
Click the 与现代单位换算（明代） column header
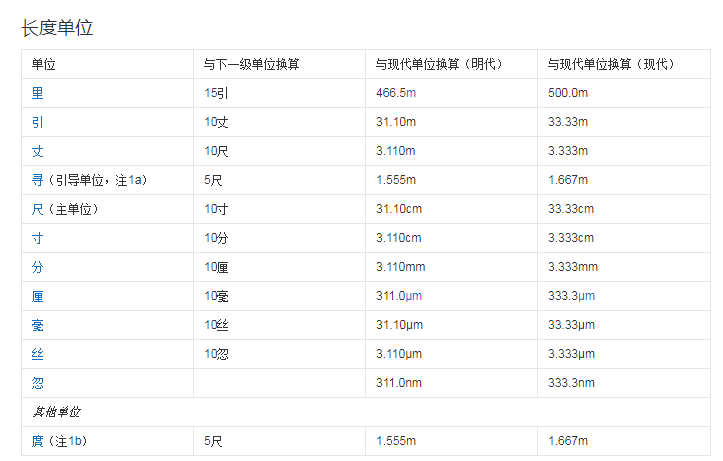[x=439, y=64]
